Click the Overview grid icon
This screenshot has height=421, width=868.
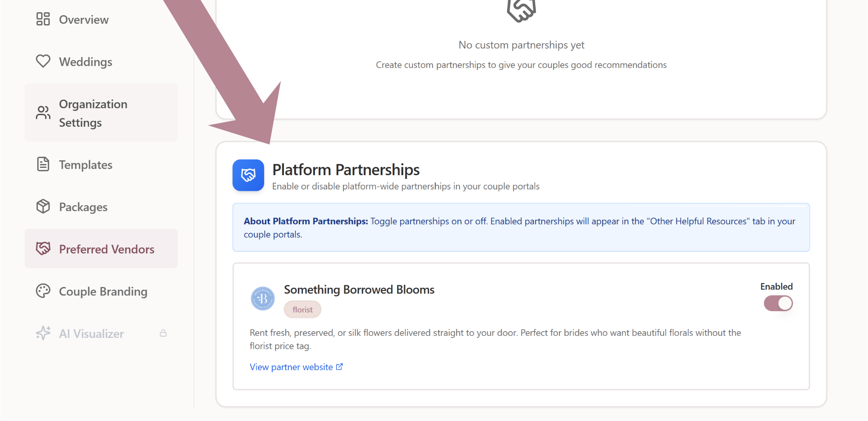43,19
